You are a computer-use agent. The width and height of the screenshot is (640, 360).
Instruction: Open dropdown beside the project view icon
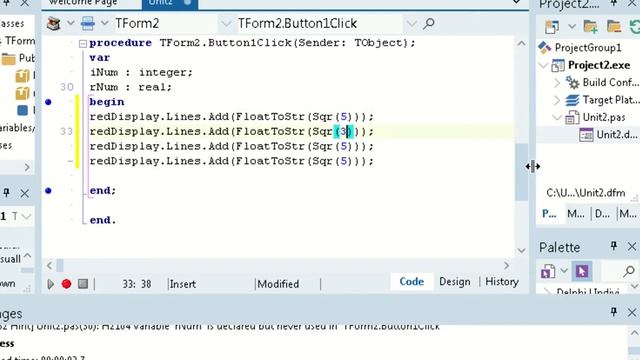tap(571, 27)
